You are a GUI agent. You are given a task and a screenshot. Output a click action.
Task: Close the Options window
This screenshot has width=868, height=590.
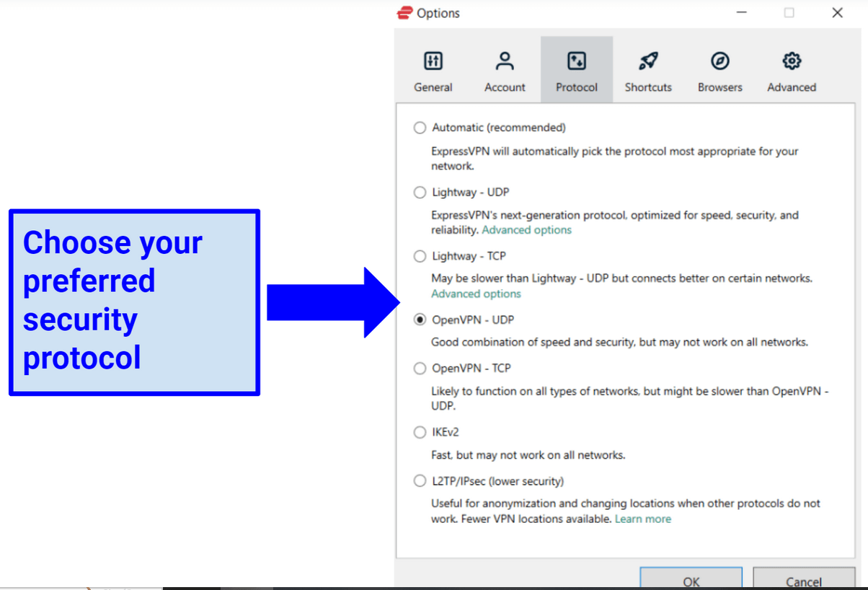coord(837,13)
